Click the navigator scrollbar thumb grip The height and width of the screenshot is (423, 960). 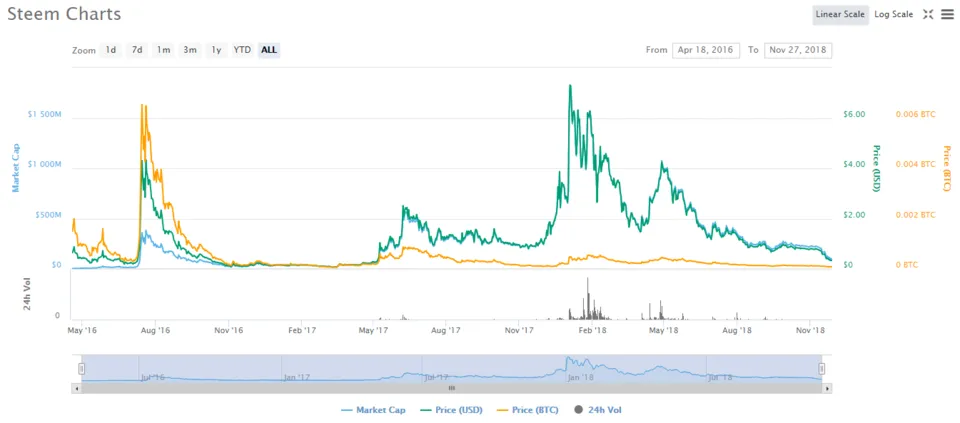452,388
